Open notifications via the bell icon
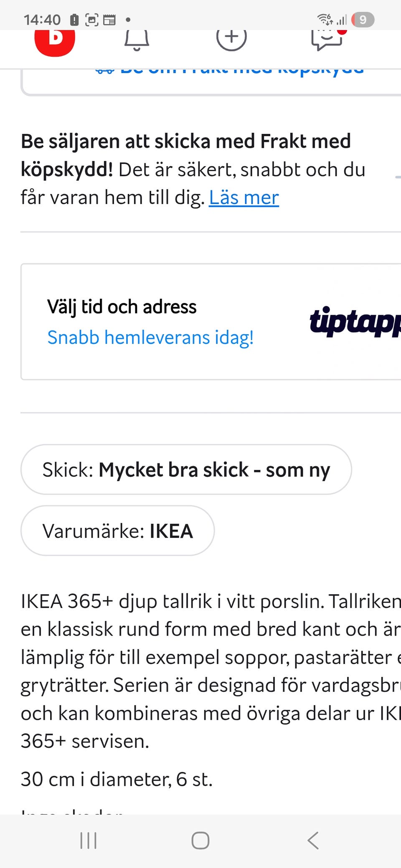 click(137, 40)
